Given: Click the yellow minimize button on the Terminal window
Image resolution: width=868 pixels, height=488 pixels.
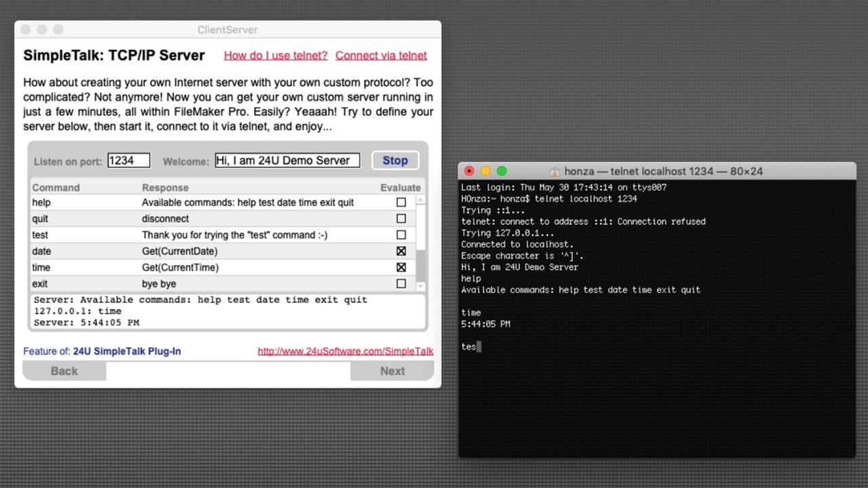Looking at the screenshot, I should point(486,171).
